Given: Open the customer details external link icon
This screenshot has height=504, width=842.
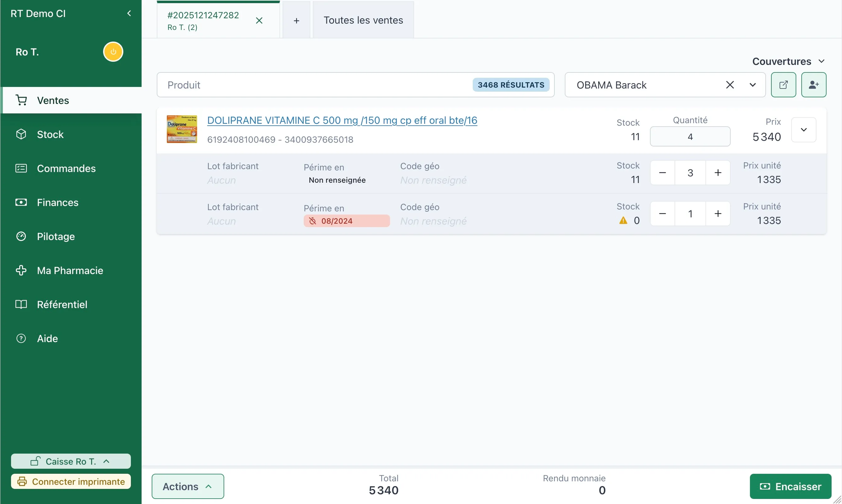Looking at the screenshot, I should (x=783, y=85).
